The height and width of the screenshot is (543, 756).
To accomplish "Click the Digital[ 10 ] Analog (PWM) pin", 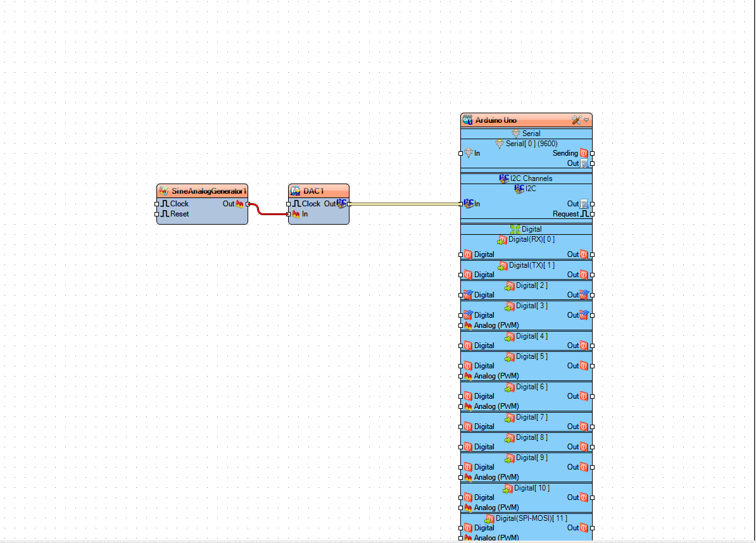I will (x=460, y=508).
